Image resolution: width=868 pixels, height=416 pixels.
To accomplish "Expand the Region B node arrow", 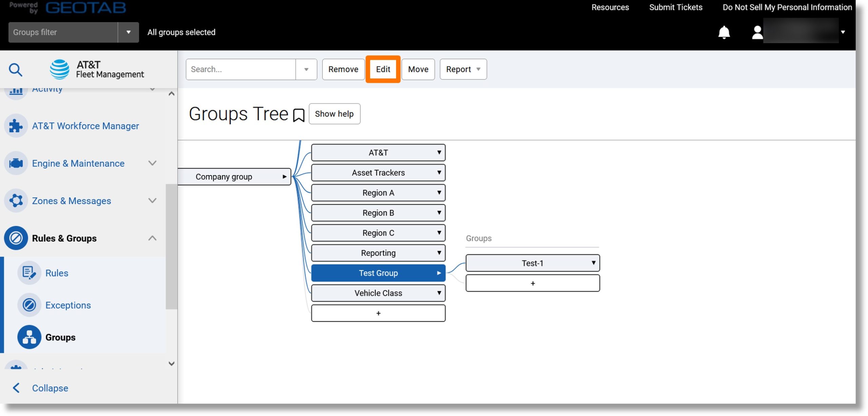I will coord(439,212).
